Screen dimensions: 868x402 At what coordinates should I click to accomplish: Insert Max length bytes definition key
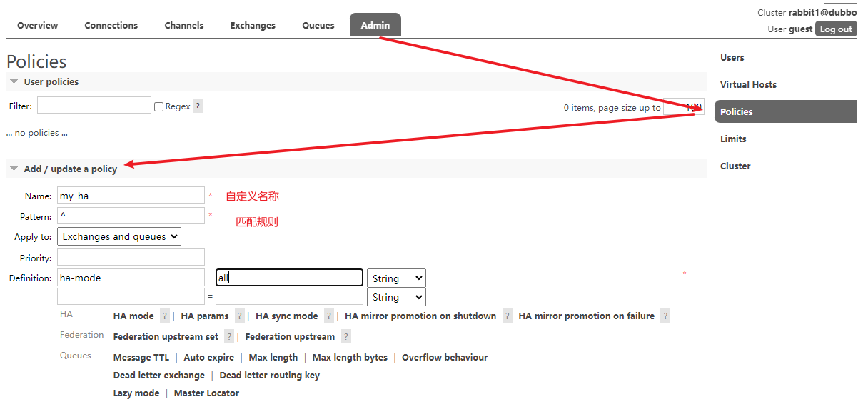point(350,357)
